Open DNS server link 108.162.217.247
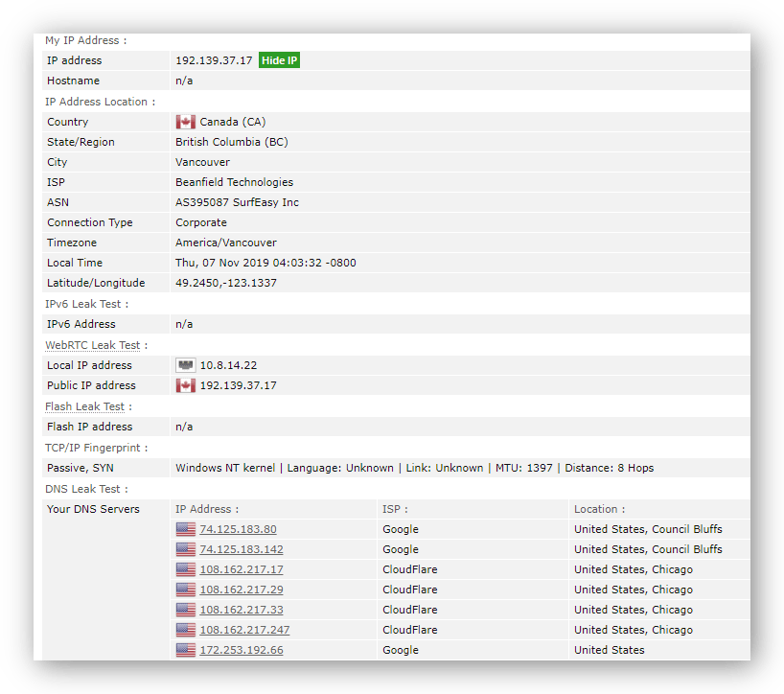The width and height of the screenshot is (784, 694). 244,630
